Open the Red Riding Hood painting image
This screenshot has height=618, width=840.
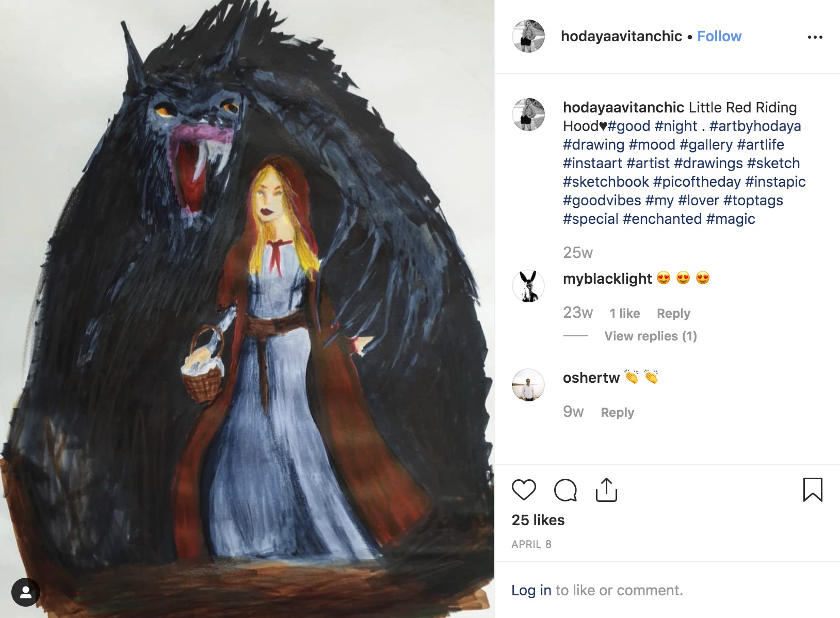coord(247,309)
